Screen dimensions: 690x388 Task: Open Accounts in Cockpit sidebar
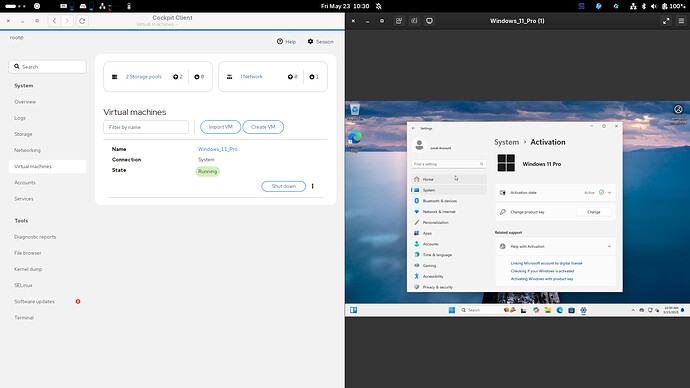(x=25, y=183)
